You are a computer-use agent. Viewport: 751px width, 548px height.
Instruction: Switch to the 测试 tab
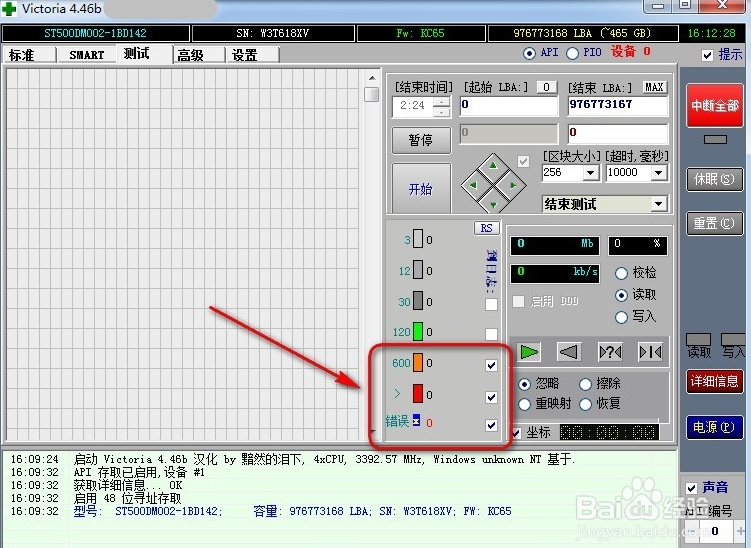pos(144,54)
